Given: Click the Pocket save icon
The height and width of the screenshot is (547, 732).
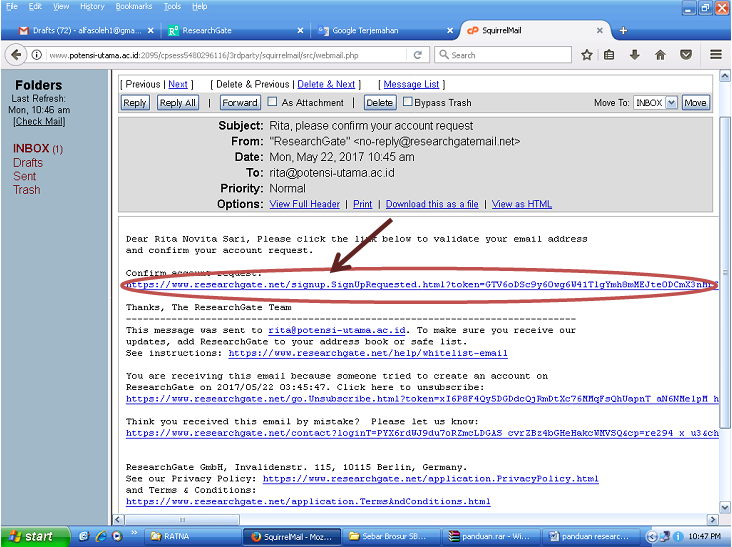Looking at the screenshot, I should (x=685, y=55).
